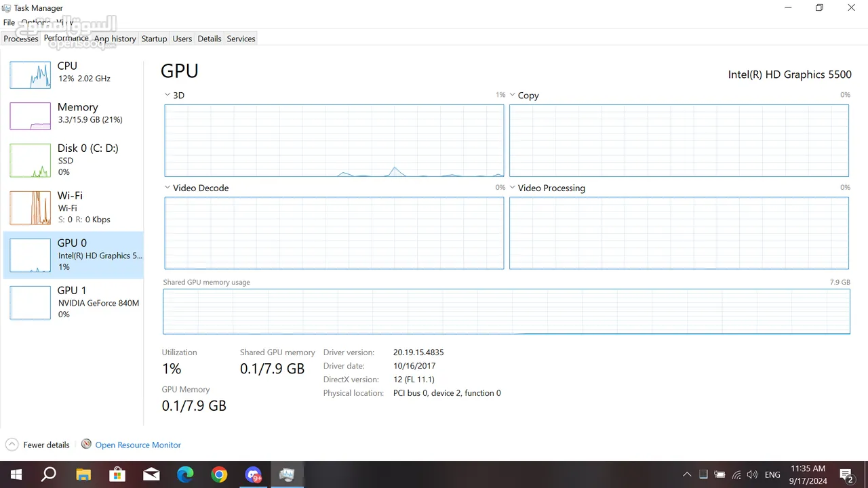Launch Google Chrome from taskbar
This screenshot has height=488, width=868.
219,474
